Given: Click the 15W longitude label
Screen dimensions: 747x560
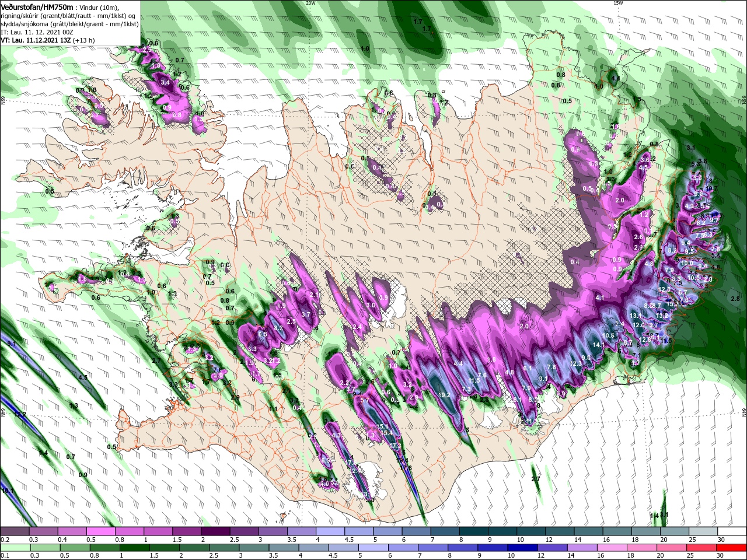Looking at the screenshot, I should [x=618, y=2].
